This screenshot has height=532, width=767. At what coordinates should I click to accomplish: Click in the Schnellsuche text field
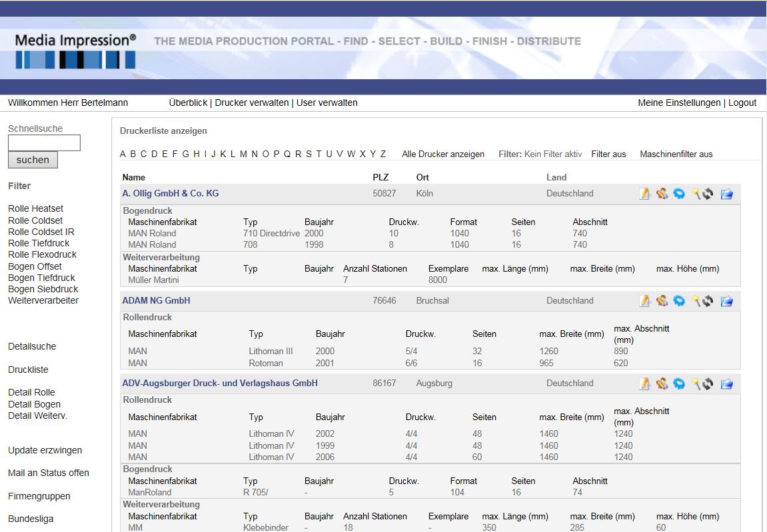click(44, 142)
